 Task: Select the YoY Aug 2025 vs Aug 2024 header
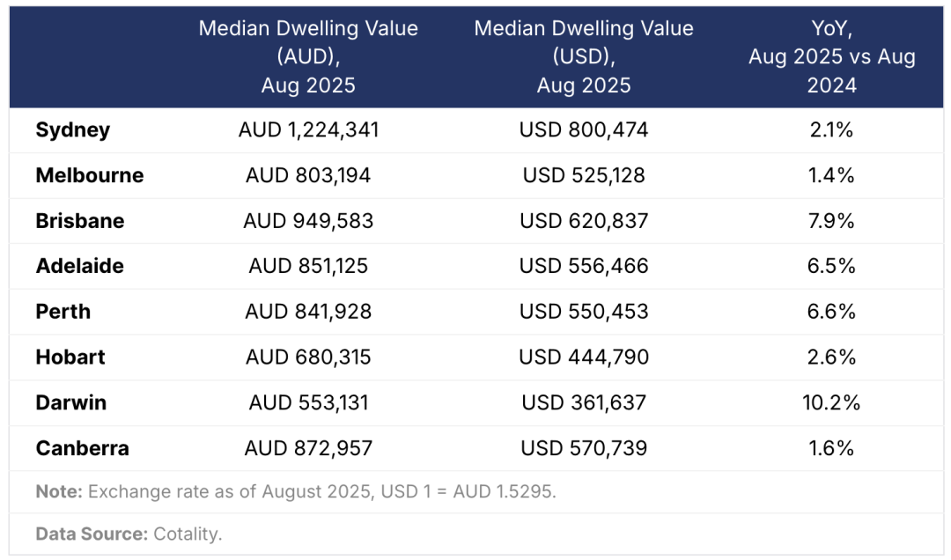(x=832, y=56)
